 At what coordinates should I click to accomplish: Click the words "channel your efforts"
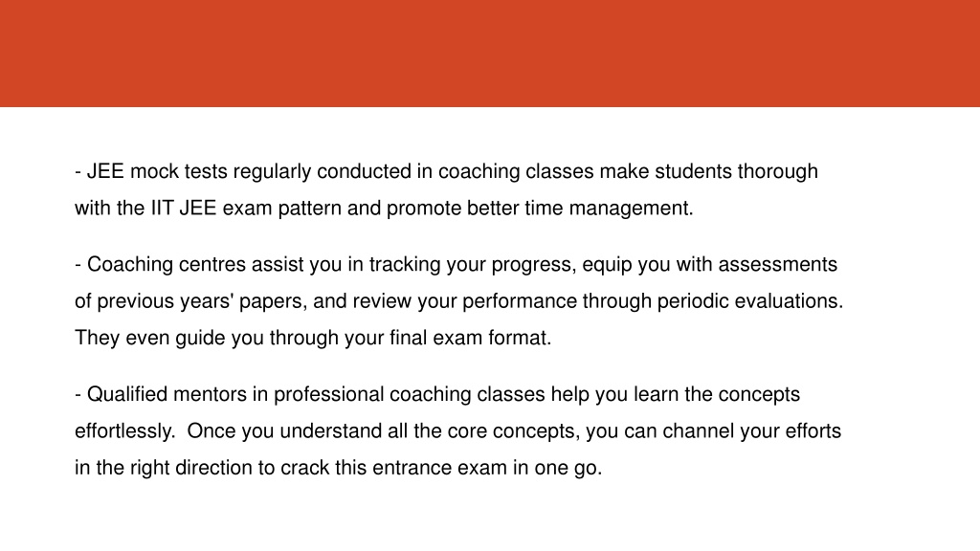(x=752, y=431)
